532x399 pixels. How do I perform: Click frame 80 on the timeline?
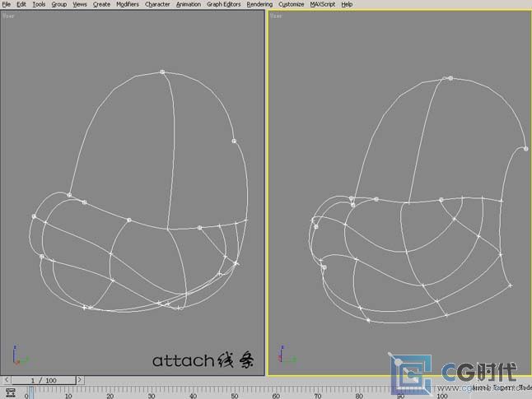click(x=359, y=396)
